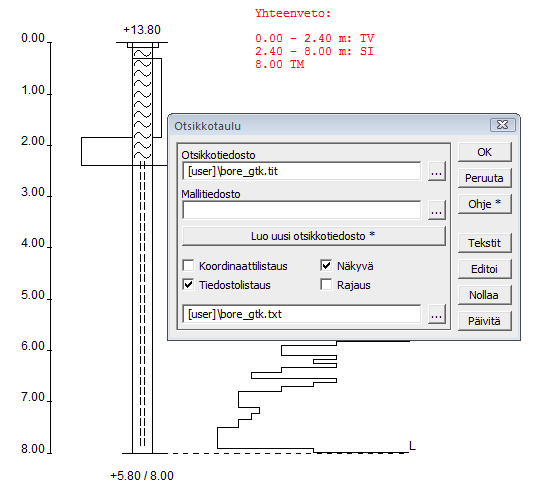Close the Otsikkotaulu dialog window

[502, 125]
